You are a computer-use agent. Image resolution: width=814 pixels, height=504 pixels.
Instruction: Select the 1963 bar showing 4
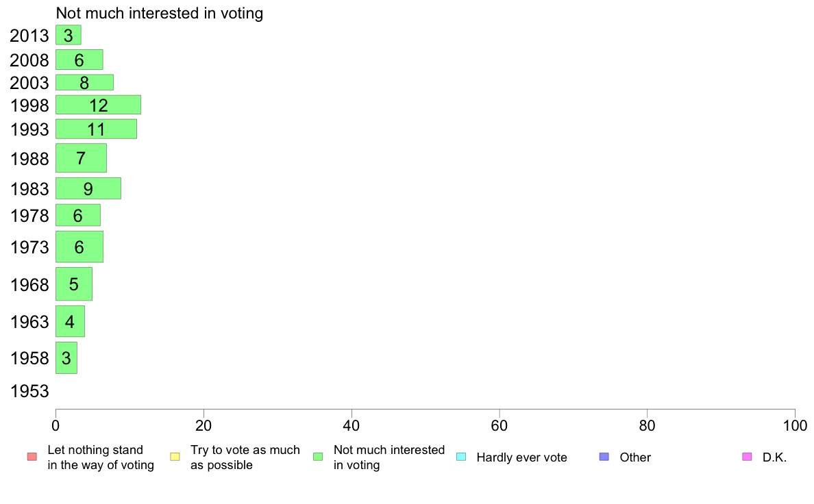point(70,321)
